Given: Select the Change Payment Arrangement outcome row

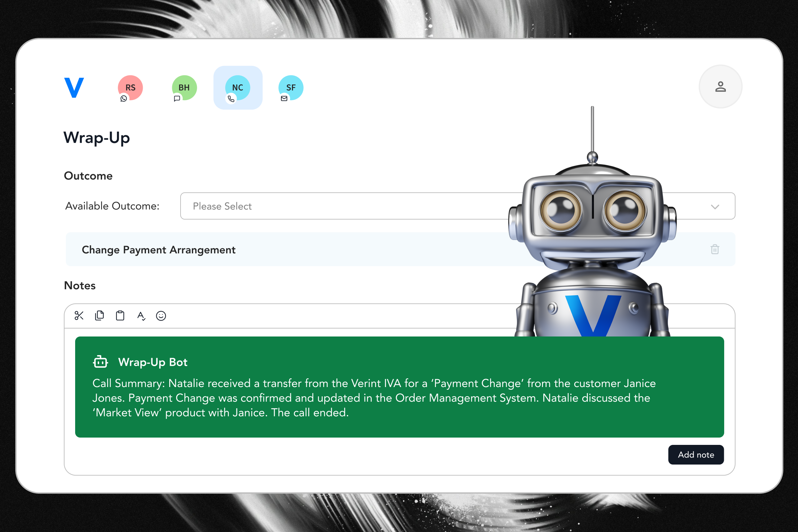Looking at the screenshot, I should [x=158, y=249].
